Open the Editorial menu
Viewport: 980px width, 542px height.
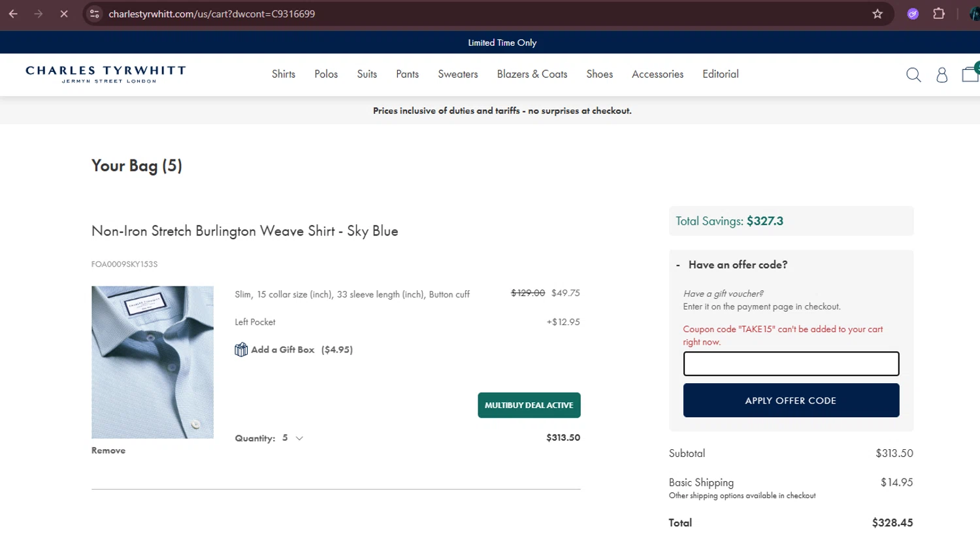[x=721, y=74]
